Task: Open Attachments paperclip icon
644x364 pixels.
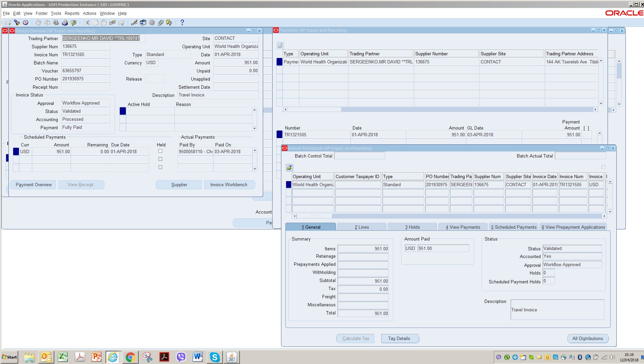Action: click(x=161, y=23)
